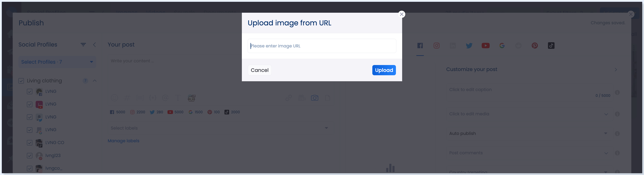Select the TikTok preview icon
Image resolution: width=644 pixels, height=175 pixels.
click(x=551, y=45)
